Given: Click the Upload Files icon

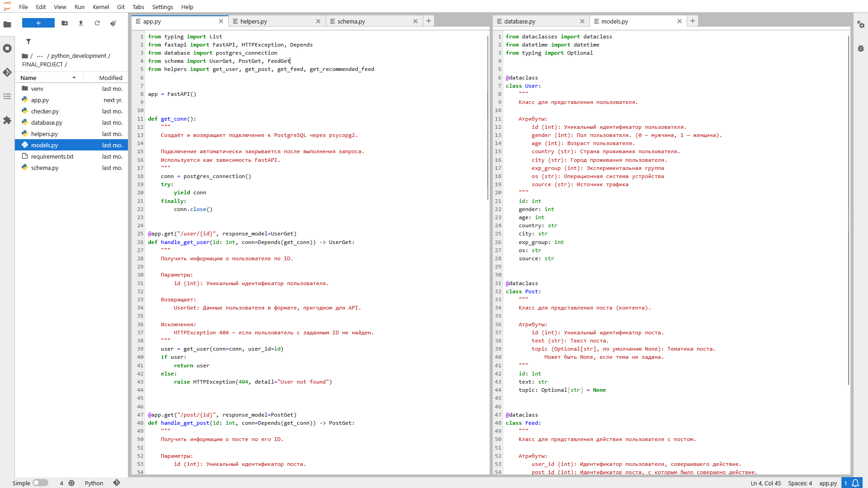Looking at the screenshot, I should [81, 23].
